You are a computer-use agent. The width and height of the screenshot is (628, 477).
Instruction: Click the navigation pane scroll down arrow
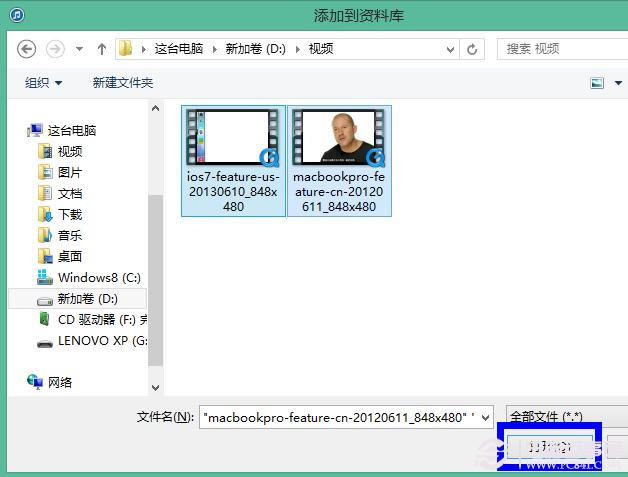click(x=155, y=387)
